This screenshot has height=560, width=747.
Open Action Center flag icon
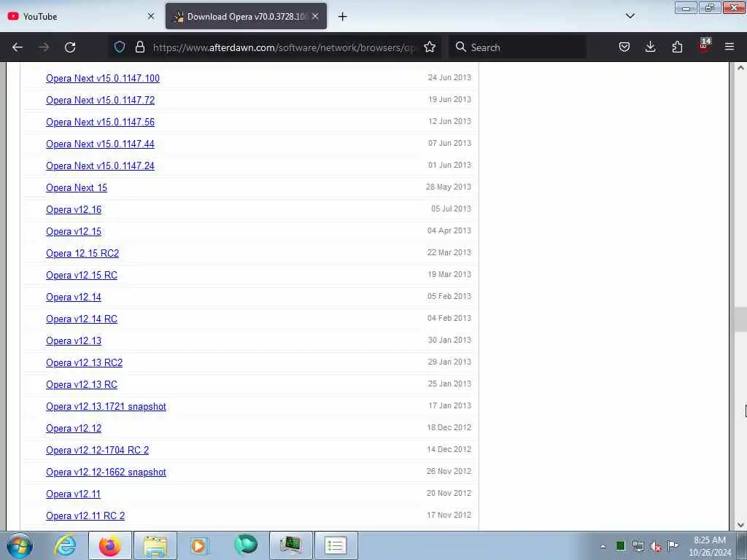(x=673, y=545)
